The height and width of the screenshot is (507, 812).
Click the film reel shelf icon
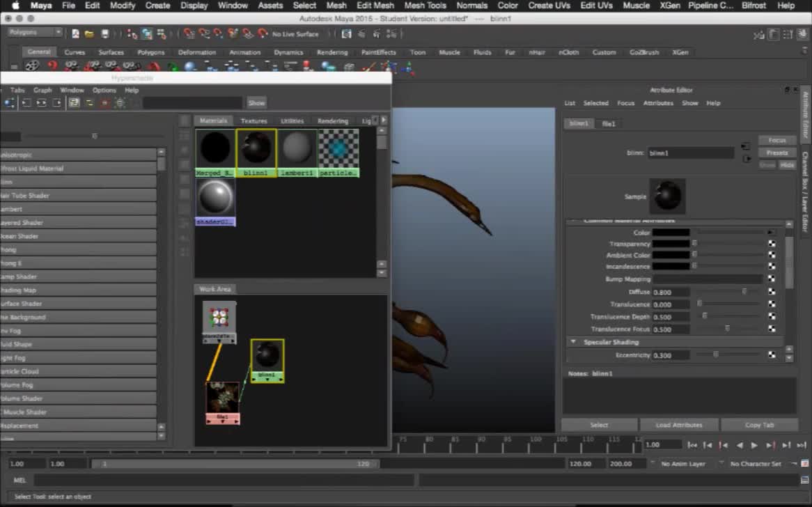point(32,65)
